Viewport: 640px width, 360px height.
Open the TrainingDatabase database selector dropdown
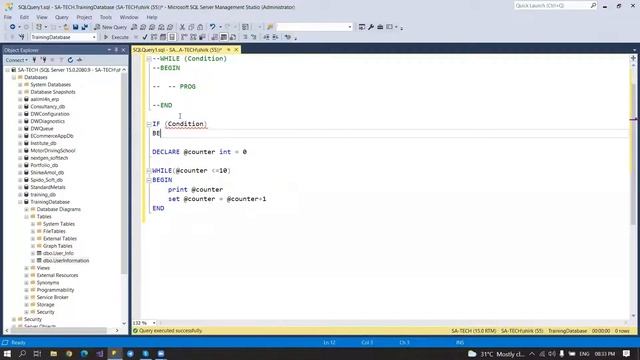[94, 37]
